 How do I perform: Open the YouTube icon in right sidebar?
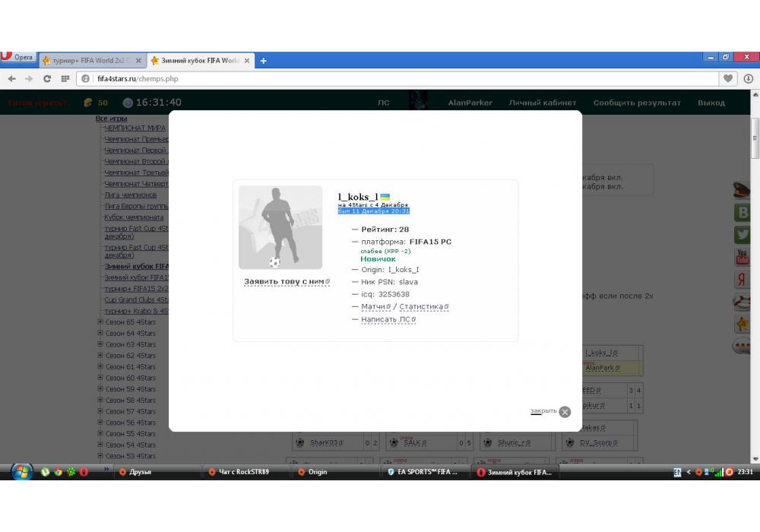pos(742,258)
